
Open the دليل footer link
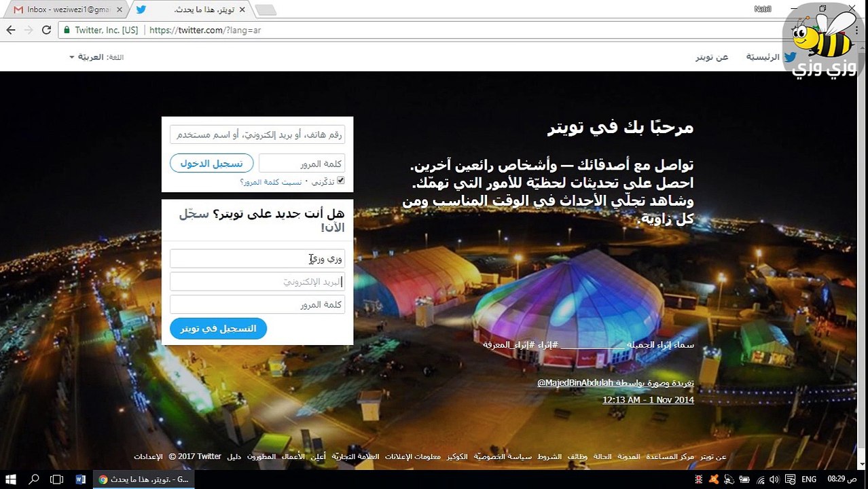point(233,456)
